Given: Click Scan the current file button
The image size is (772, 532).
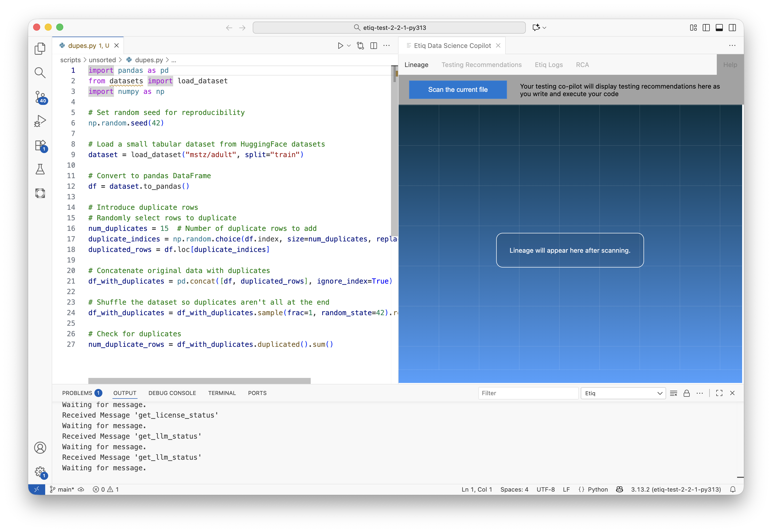Looking at the screenshot, I should [x=458, y=90].
